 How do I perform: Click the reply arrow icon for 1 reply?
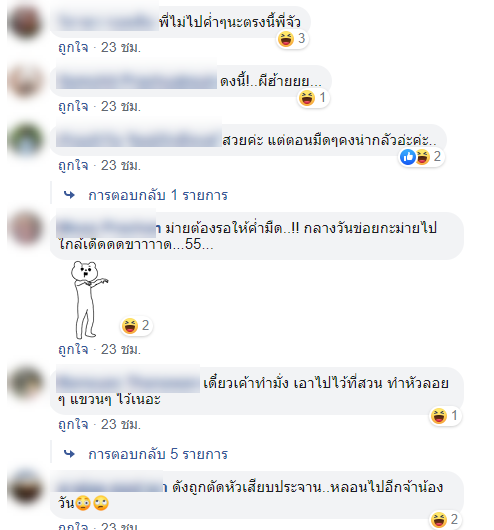tap(69, 195)
